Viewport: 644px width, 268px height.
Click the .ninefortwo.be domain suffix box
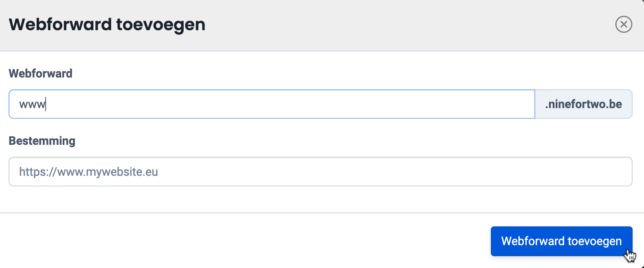[x=583, y=104]
